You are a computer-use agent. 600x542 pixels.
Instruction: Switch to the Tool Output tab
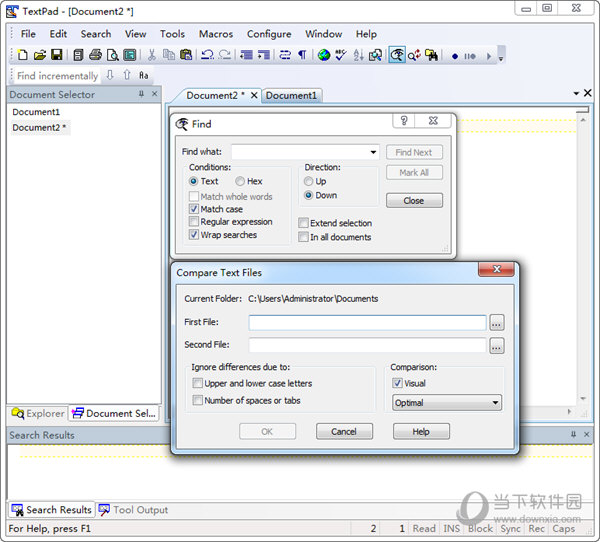[x=133, y=510]
